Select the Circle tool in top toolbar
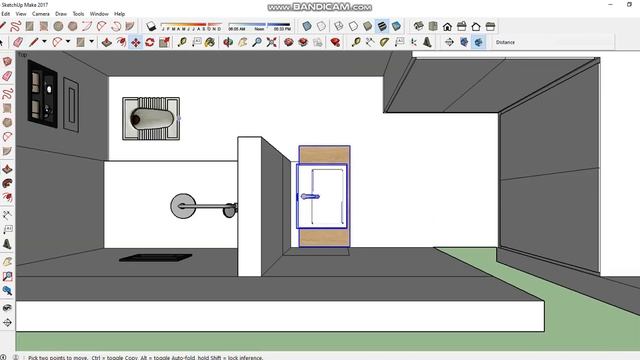Image resolution: width=640 pixels, height=360 pixels. click(x=58, y=27)
